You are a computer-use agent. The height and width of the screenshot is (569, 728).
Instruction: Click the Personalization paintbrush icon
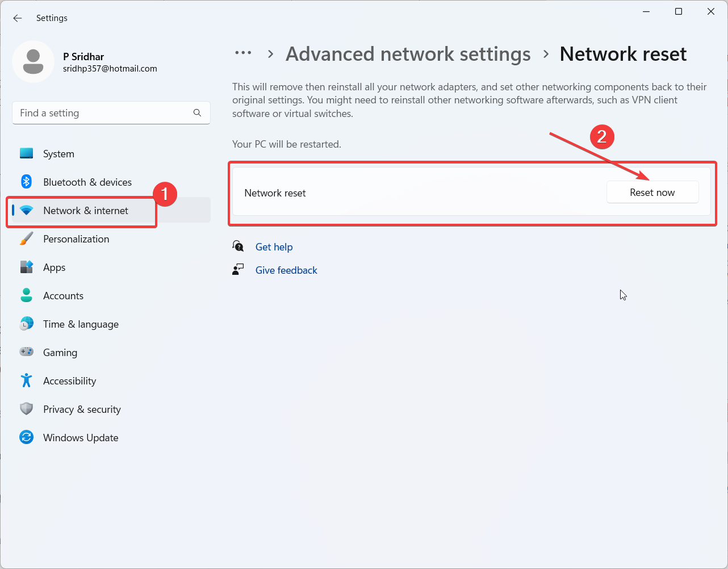pos(27,239)
